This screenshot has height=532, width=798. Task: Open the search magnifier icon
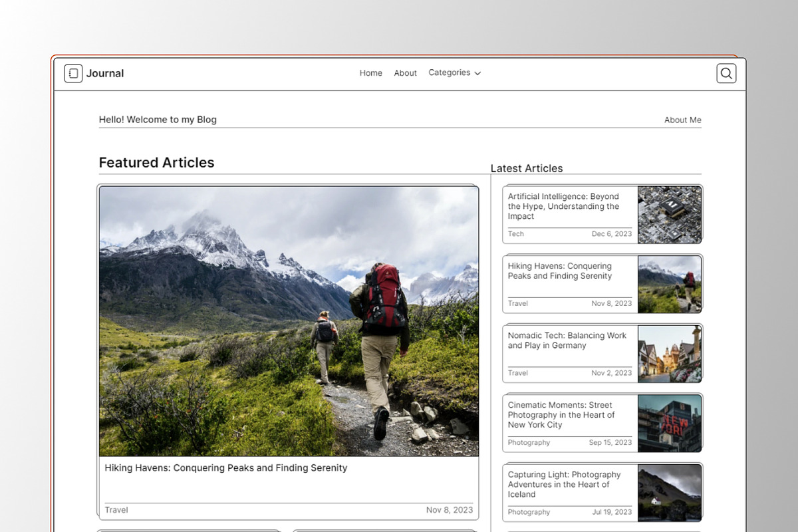[726, 73]
